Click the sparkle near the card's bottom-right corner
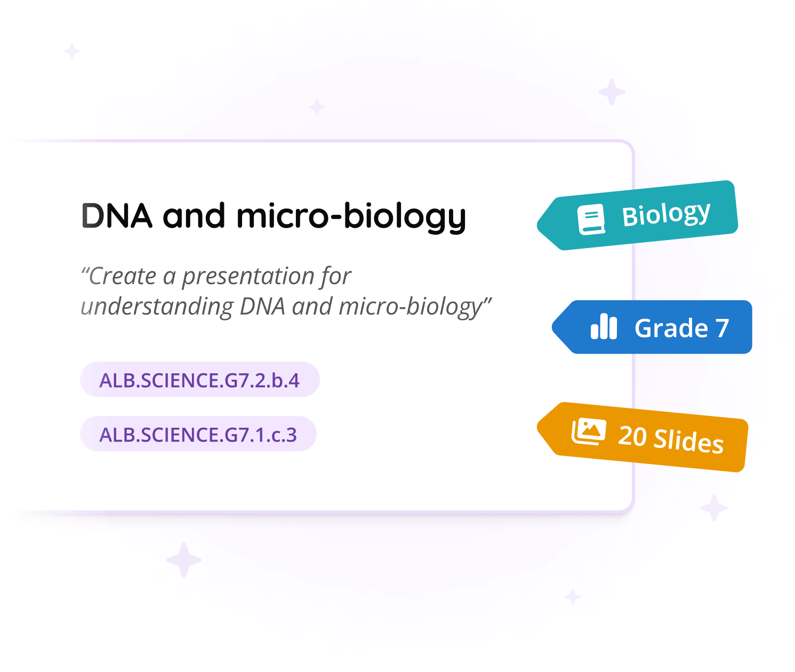This screenshot has width=795, height=672. pos(714,508)
